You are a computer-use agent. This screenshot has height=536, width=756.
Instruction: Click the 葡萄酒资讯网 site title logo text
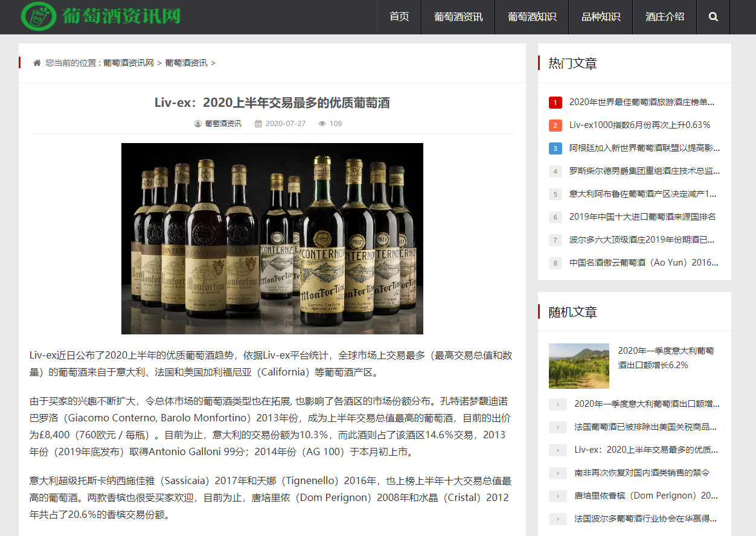pyautogui.click(x=122, y=16)
